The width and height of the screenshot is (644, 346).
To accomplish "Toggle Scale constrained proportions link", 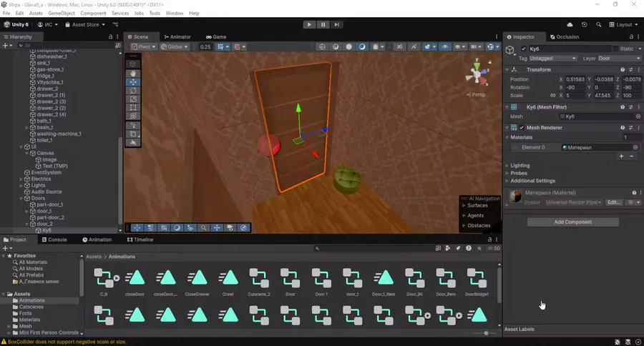I will tap(553, 96).
